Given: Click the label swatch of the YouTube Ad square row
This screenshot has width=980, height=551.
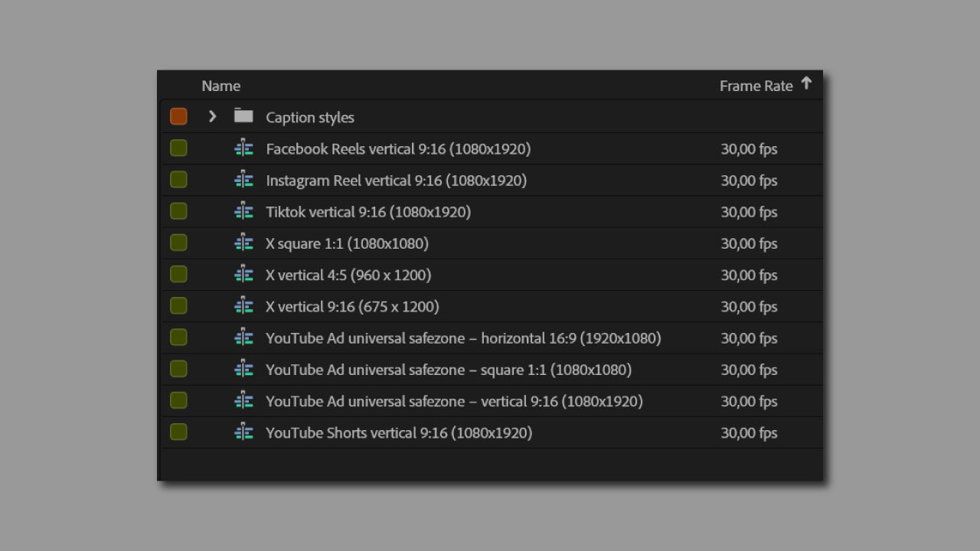Looking at the screenshot, I should pos(178,369).
